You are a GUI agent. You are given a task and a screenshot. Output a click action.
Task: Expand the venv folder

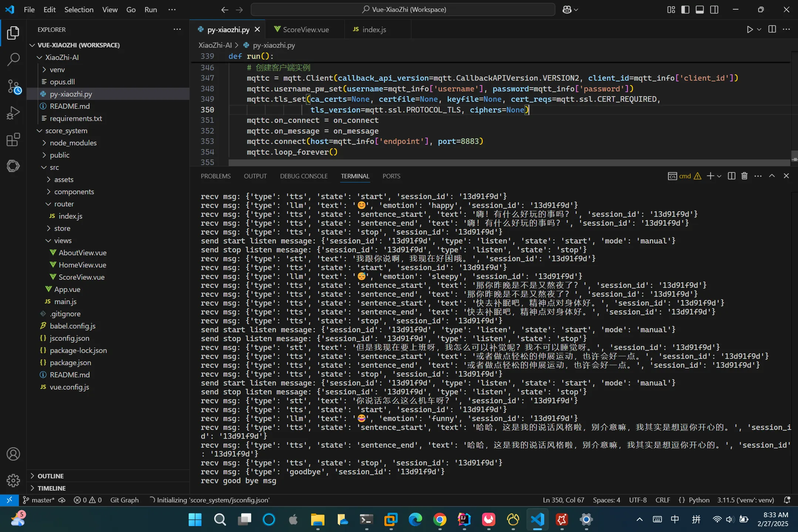click(x=57, y=70)
